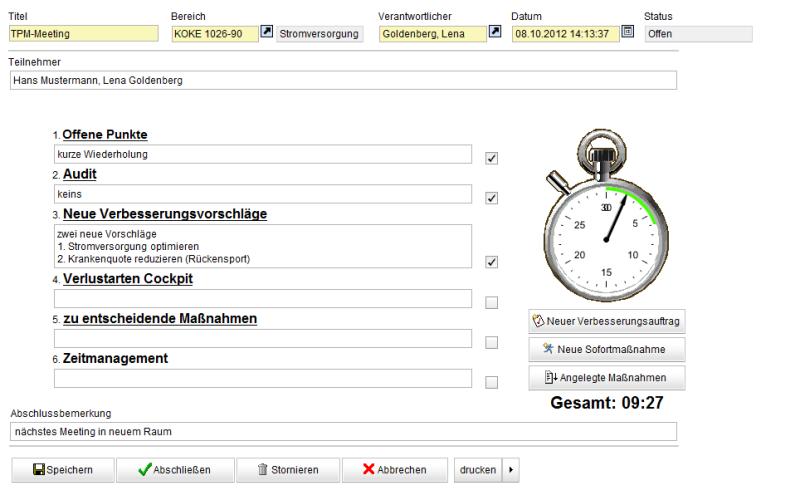Expand the drucken dropdown arrow
The height and width of the screenshot is (500, 800).
pyautogui.click(x=511, y=470)
